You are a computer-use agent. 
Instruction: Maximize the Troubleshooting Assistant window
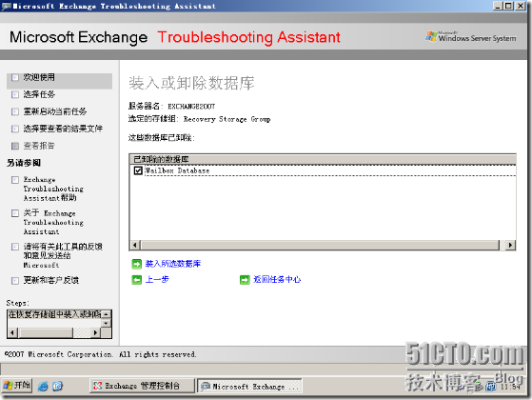(508, 6)
